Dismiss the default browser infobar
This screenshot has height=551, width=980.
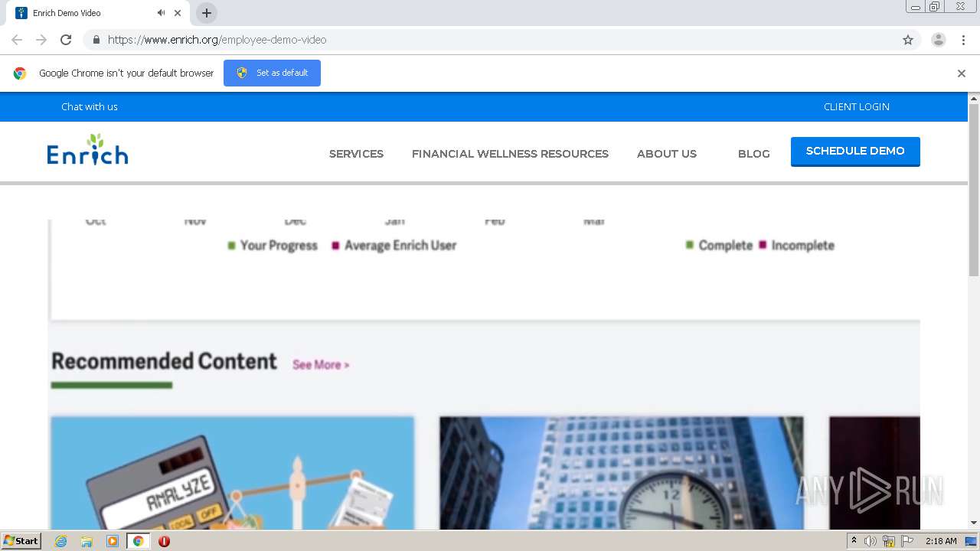click(962, 73)
